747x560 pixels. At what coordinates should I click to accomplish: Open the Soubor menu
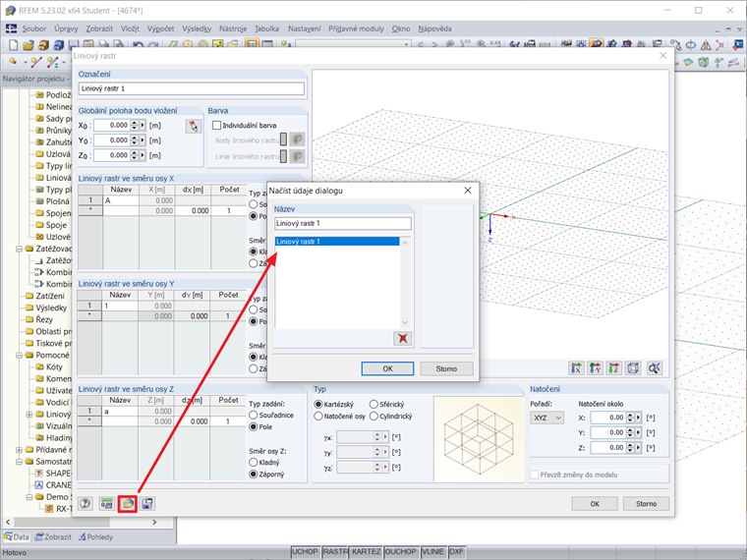pos(34,28)
